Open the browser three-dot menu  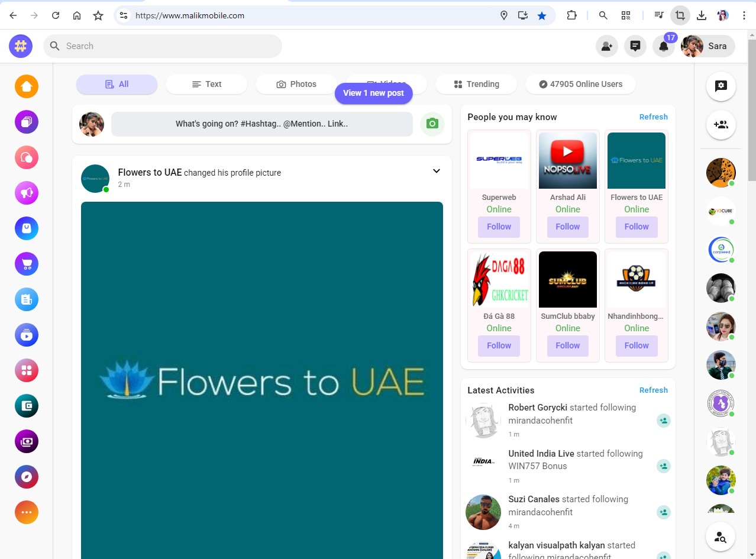coord(744,15)
